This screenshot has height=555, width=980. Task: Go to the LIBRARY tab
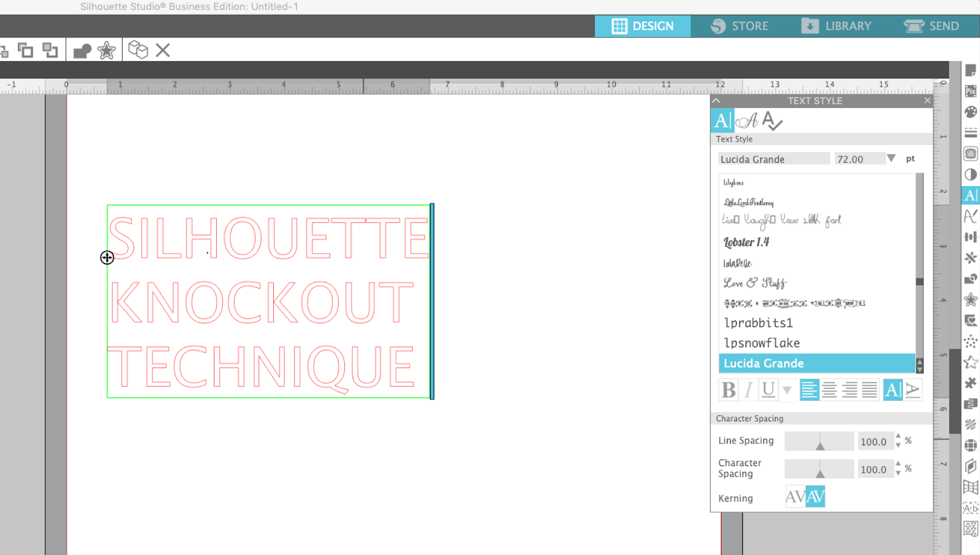(837, 26)
